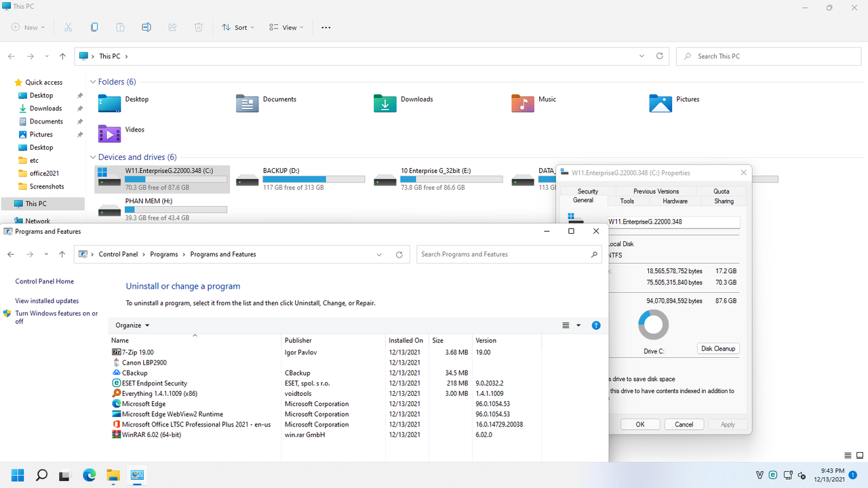Click Programs in the Control Panel breadcrumb

164,254
